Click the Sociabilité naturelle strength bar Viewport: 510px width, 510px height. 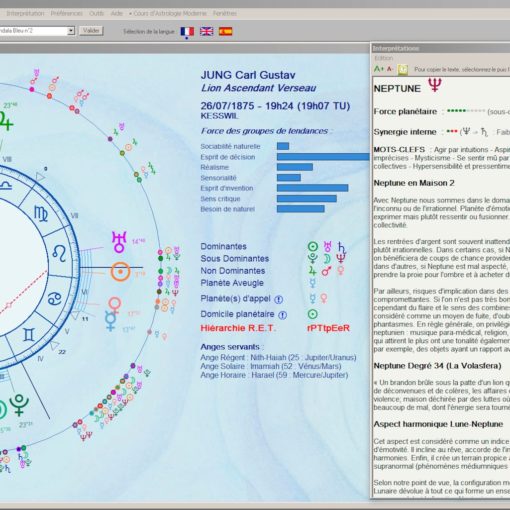point(283,146)
